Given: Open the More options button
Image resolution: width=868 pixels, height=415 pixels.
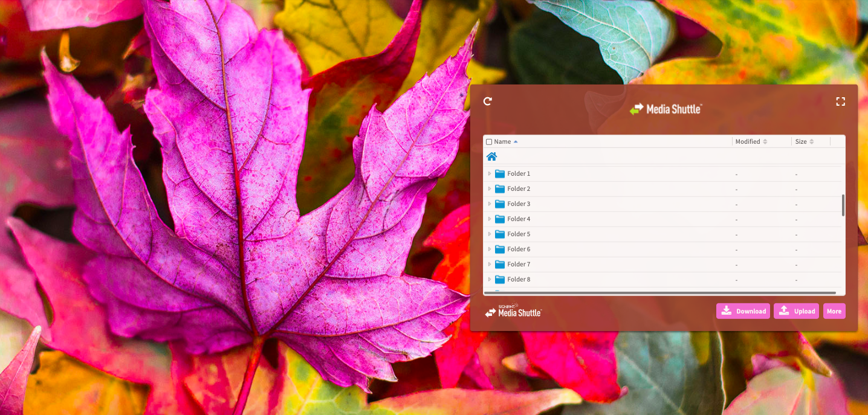Looking at the screenshot, I should 834,311.
